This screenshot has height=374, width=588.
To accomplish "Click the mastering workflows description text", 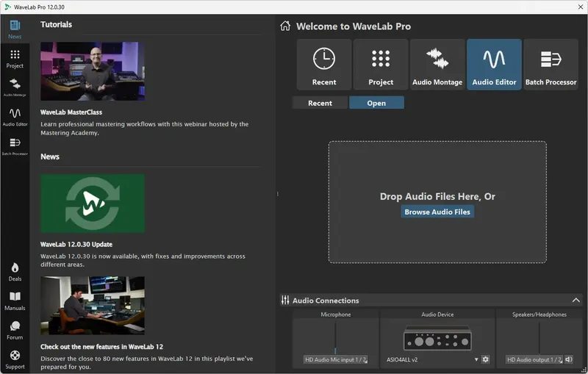I will 144,128.
